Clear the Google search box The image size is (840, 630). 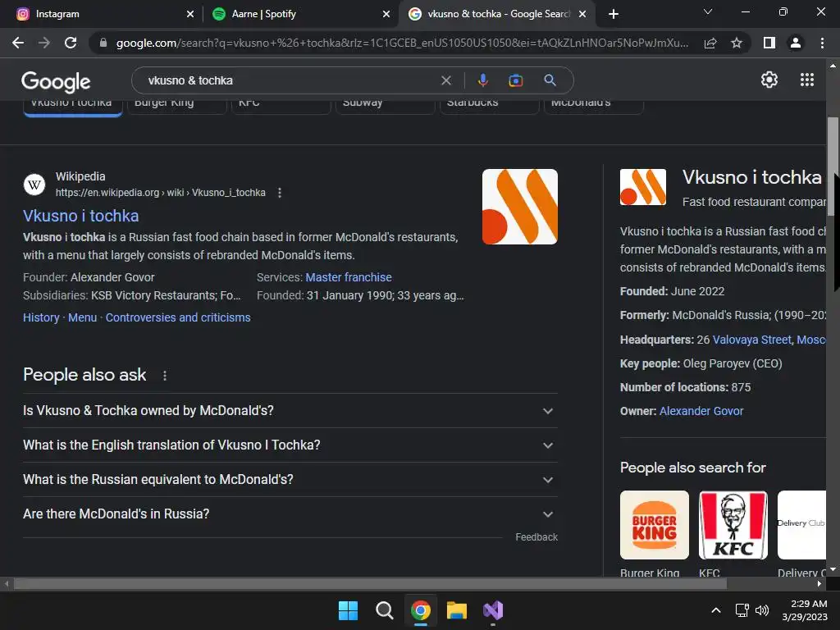point(445,80)
